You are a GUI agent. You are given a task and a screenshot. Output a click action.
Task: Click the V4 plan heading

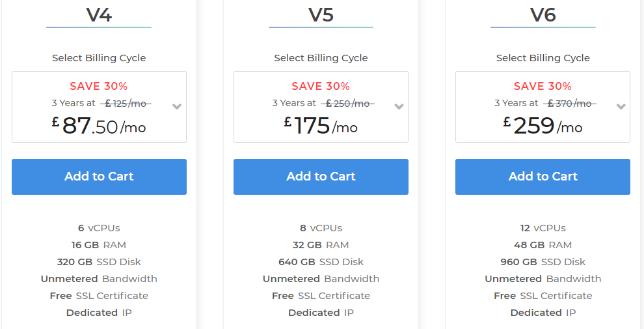tap(99, 15)
